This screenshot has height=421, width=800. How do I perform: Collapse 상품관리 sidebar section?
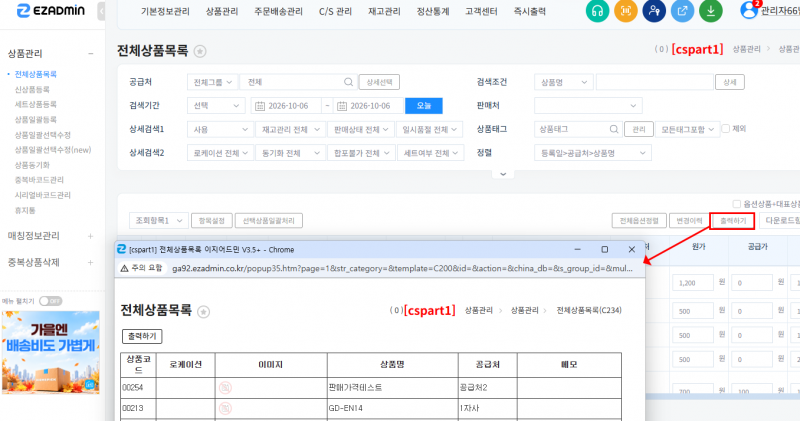90,54
